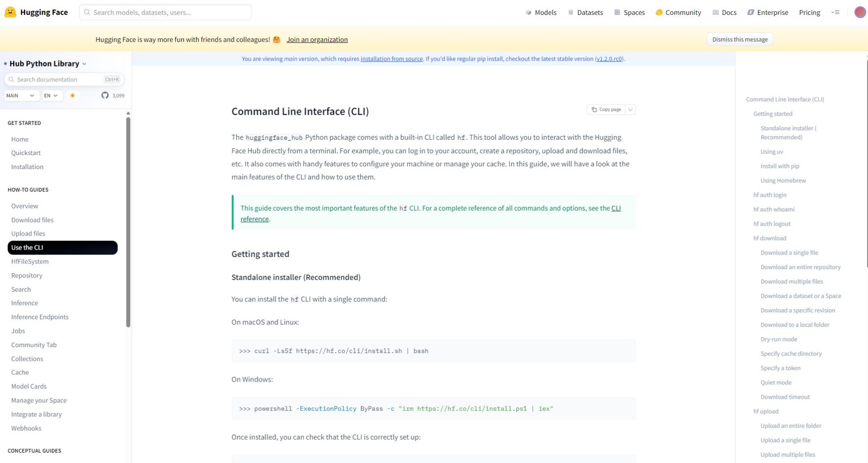Click the user profile avatar
868x463 pixels.
click(859, 12)
